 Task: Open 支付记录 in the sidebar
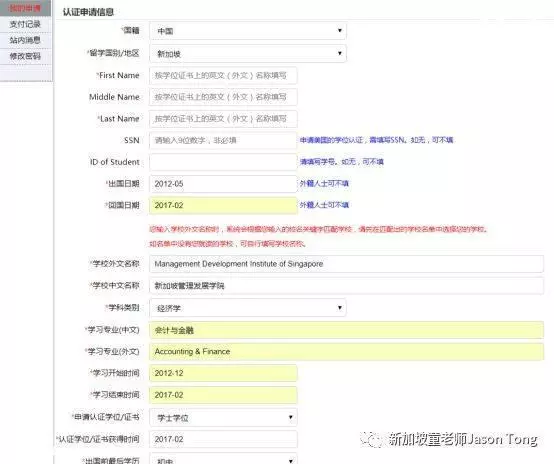click(25, 24)
